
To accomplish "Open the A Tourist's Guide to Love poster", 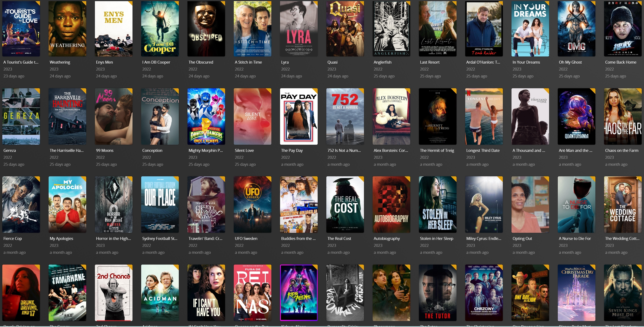I will [21, 29].
